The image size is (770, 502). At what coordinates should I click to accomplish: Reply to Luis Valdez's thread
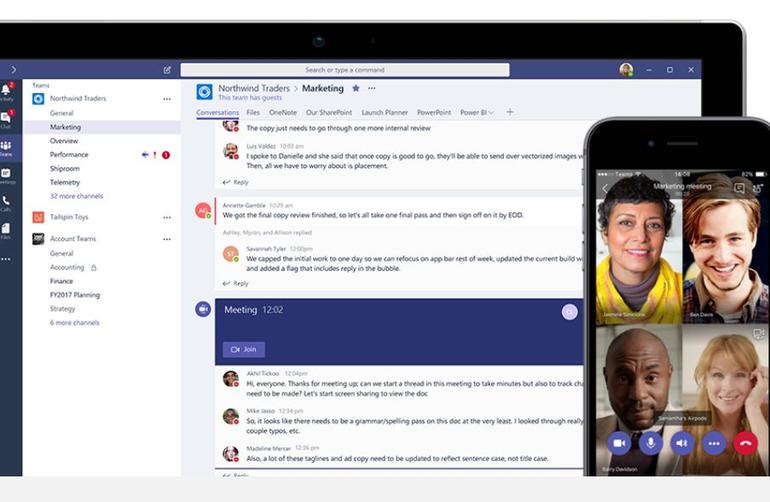pos(236,182)
